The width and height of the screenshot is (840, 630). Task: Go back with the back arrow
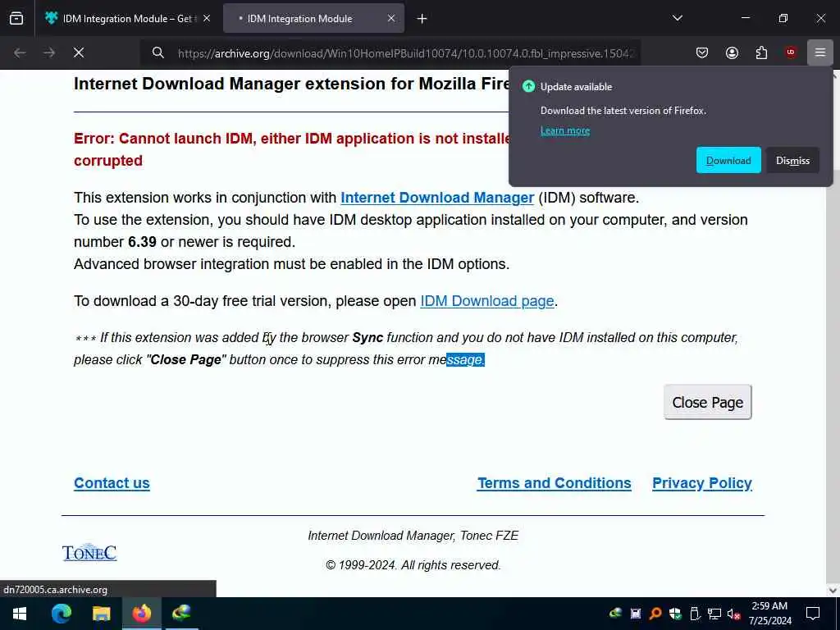pos(20,52)
